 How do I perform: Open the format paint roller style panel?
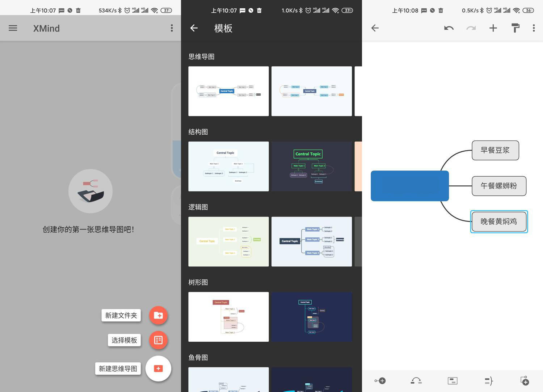[x=515, y=28]
